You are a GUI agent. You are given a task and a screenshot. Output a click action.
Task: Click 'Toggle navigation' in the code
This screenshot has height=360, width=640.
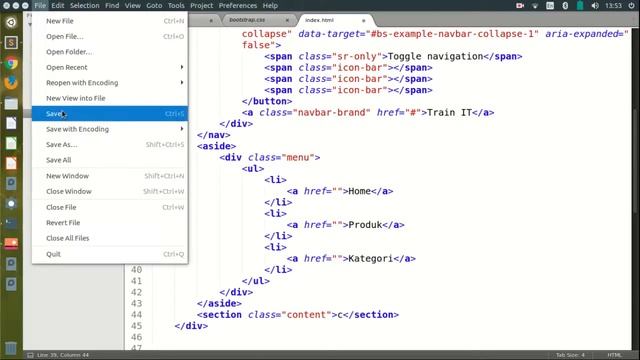click(435, 56)
